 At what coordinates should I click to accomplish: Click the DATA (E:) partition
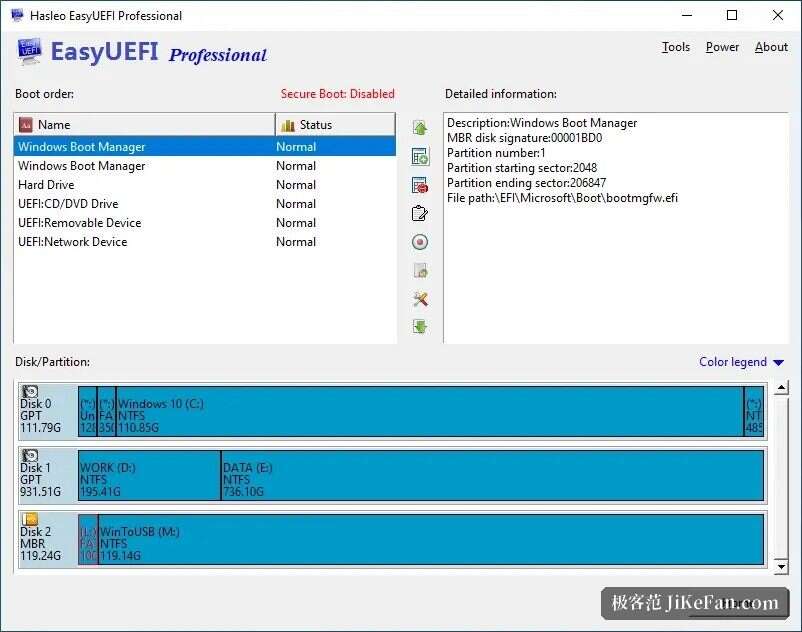[493, 476]
